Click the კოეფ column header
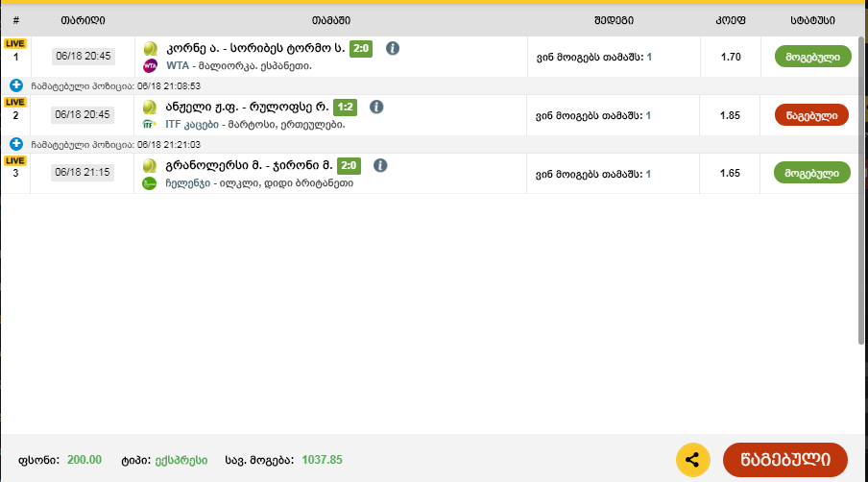 (x=730, y=20)
